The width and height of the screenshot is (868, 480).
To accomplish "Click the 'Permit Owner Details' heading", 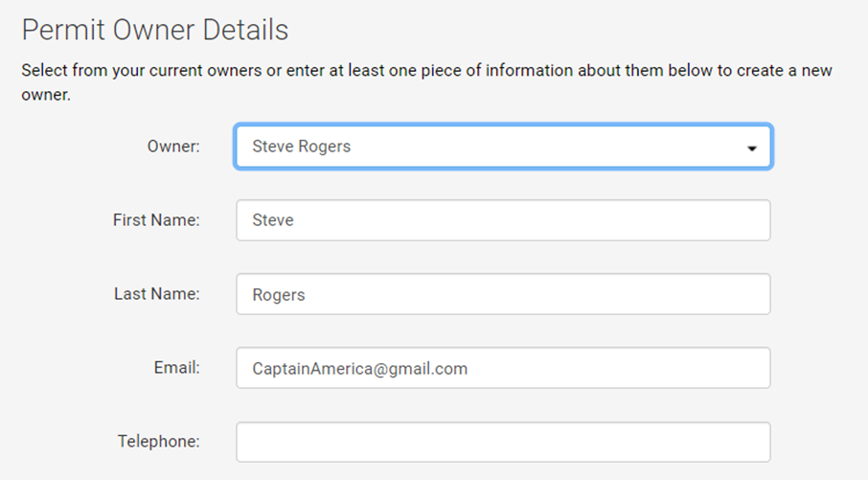I will [155, 30].
